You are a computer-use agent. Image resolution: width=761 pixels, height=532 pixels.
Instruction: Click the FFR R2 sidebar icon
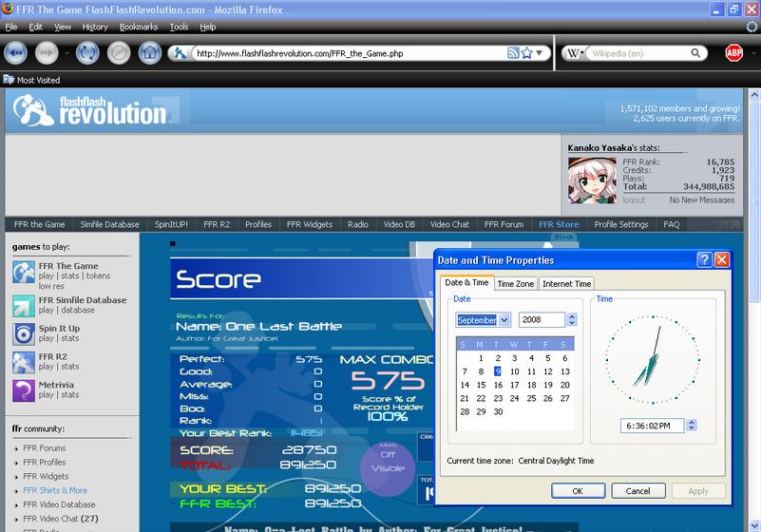coord(24,362)
